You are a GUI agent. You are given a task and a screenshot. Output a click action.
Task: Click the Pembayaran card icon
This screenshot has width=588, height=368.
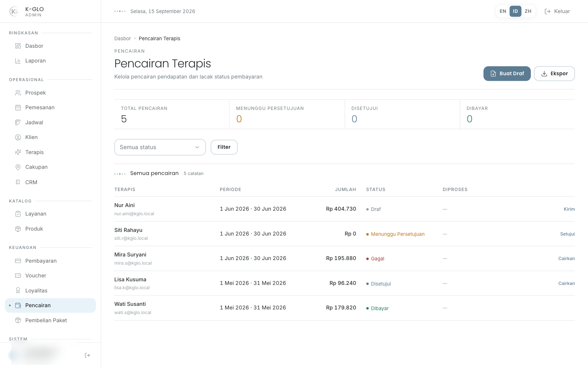click(x=18, y=261)
